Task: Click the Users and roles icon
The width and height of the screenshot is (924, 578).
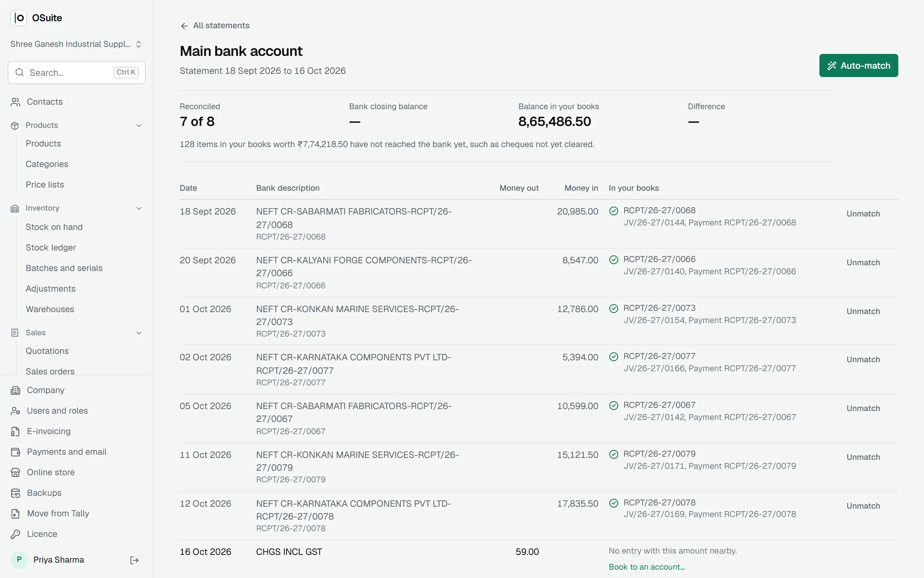Action: pos(15,411)
